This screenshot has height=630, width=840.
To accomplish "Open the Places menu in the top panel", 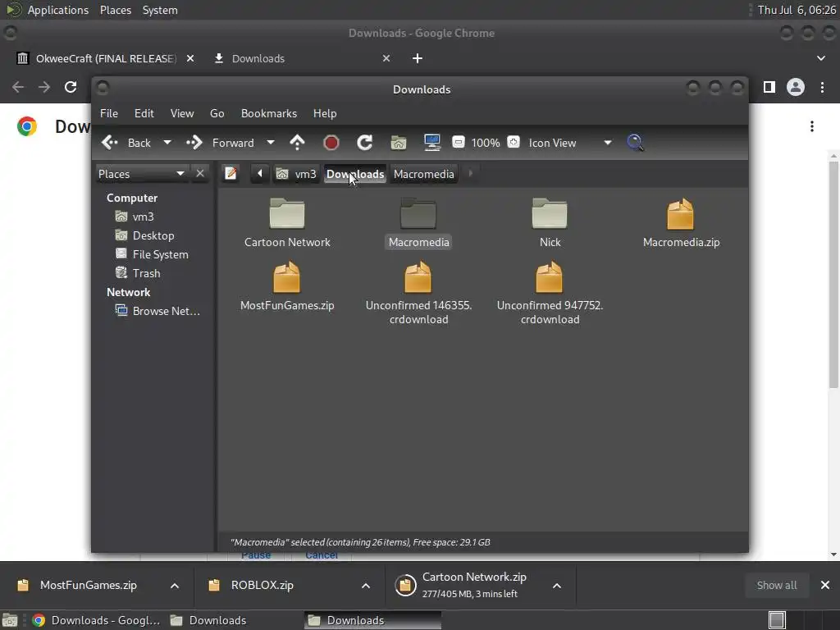I will tap(115, 10).
